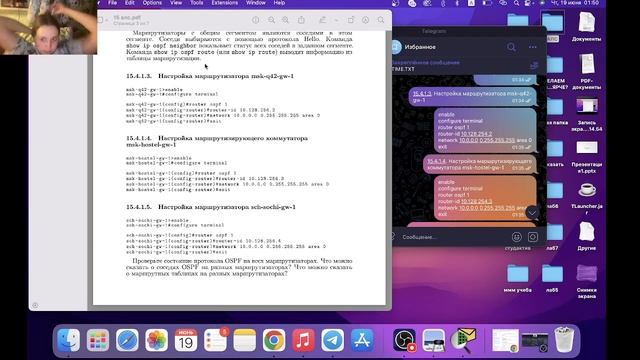Click the Preview zoom in icon
Viewport: 640px width, 360px height.
(285, 20)
